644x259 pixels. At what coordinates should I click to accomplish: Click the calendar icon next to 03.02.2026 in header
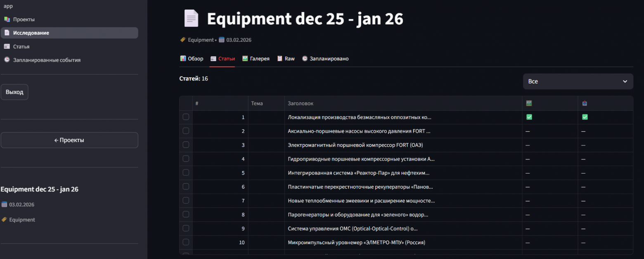click(x=222, y=40)
